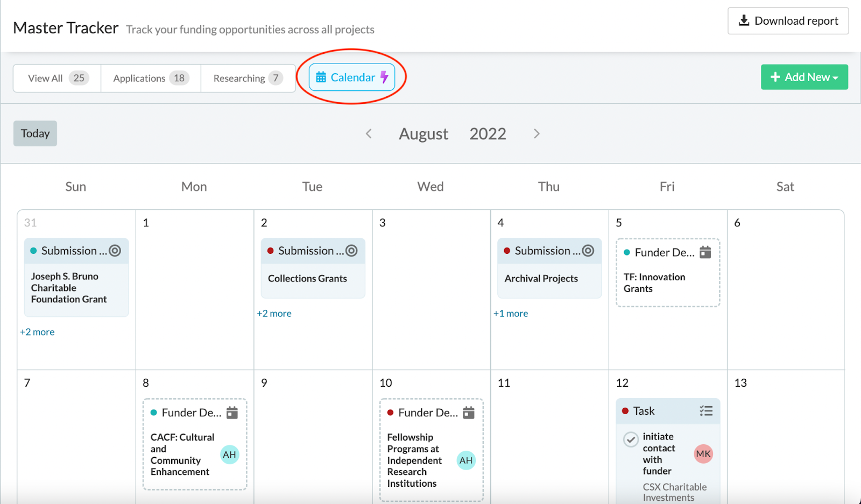Open the Calendar view
This screenshot has width=861, height=504.
click(352, 77)
